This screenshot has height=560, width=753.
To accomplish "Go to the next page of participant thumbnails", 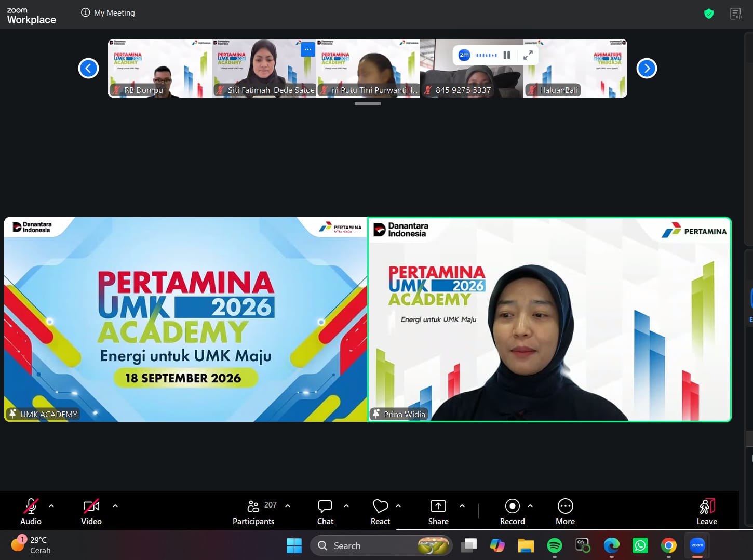I will [x=647, y=68].
